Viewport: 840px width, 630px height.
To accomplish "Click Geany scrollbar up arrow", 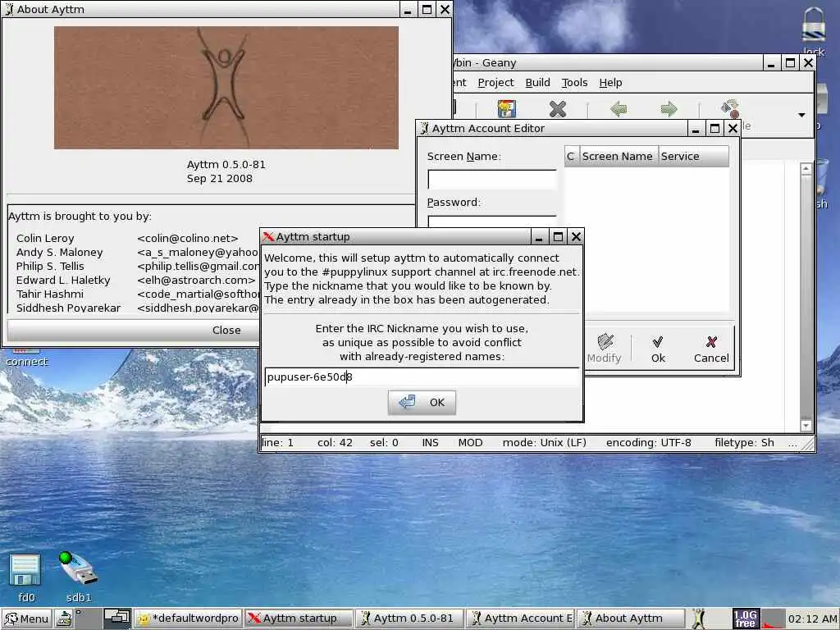I will coord(806,169).
